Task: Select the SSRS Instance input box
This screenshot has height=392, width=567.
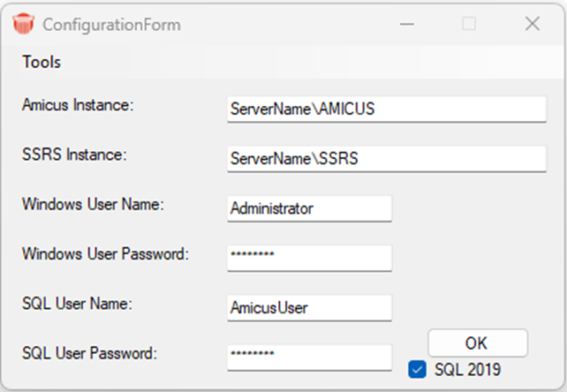Action: pyautogui.click(x=387, y=158)
